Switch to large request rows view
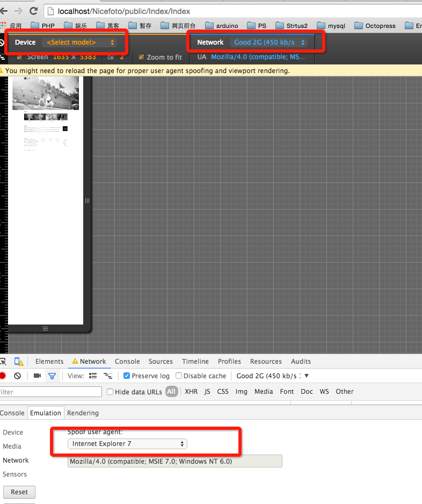The height and width of the screenshot is (504, 422). pyautogui.click(x=93, y=376)
